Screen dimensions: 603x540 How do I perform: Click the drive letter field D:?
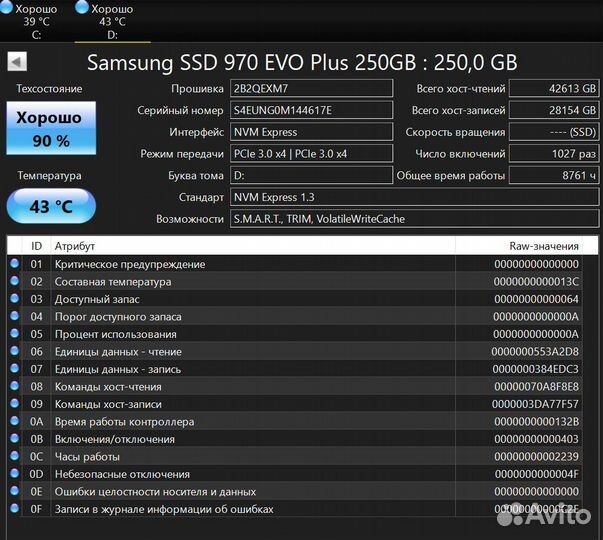pyautogui.click(x=311, y=175)
